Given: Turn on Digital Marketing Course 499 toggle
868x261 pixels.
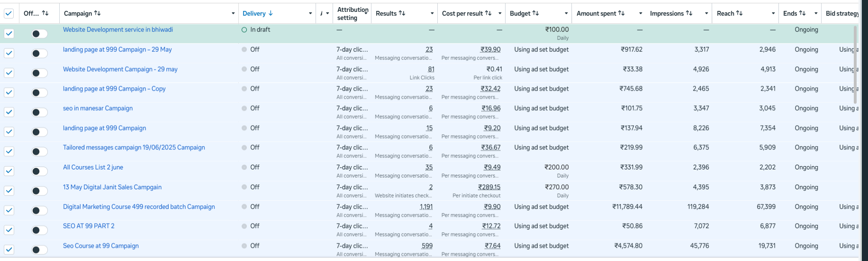Looking at the screenshot, I should coord(39,211).
